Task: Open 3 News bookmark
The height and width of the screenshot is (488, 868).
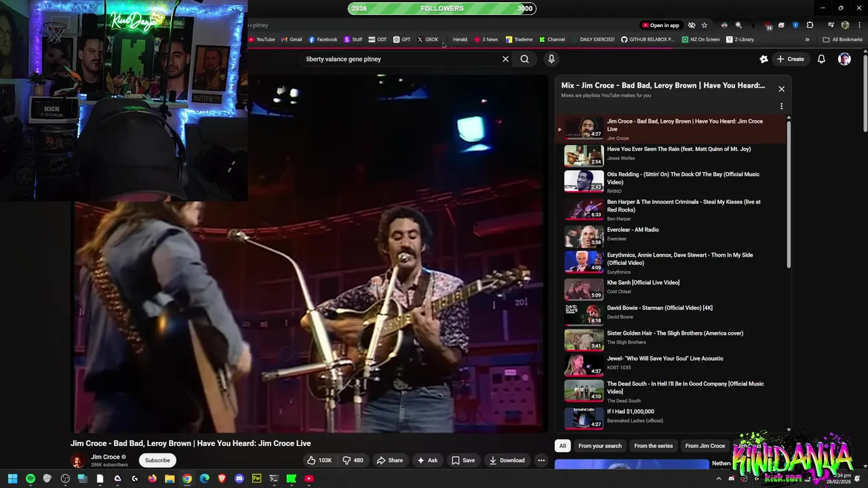Action: (x=486, y=39)
